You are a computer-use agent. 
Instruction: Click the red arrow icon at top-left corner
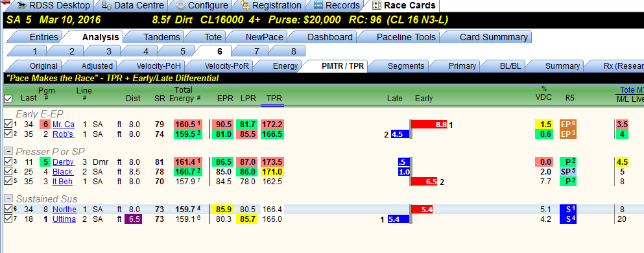[x=5, y=3]
